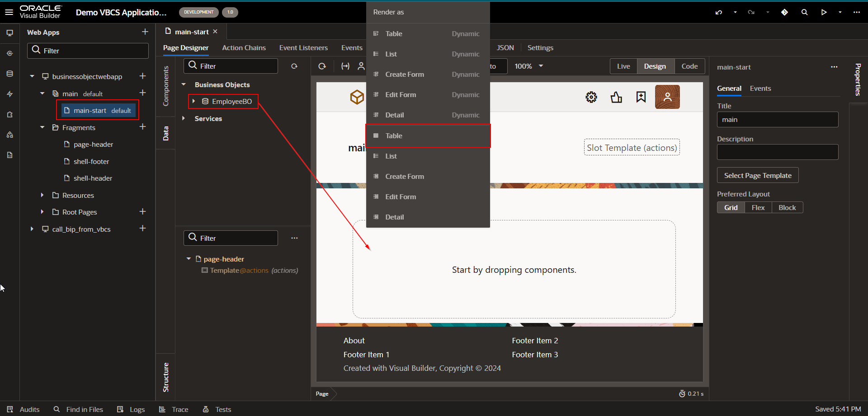Open the header three-dots menu

(x=856, y=12)
